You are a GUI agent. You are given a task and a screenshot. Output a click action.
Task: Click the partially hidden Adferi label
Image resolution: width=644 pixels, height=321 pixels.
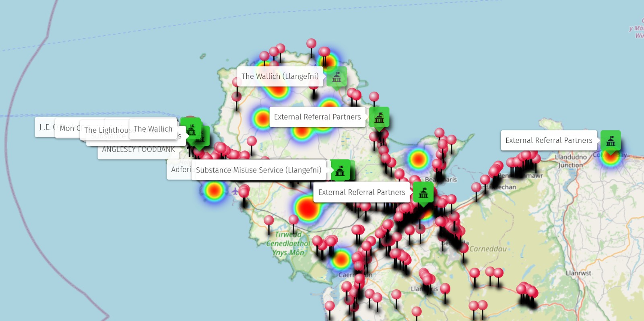180,170
